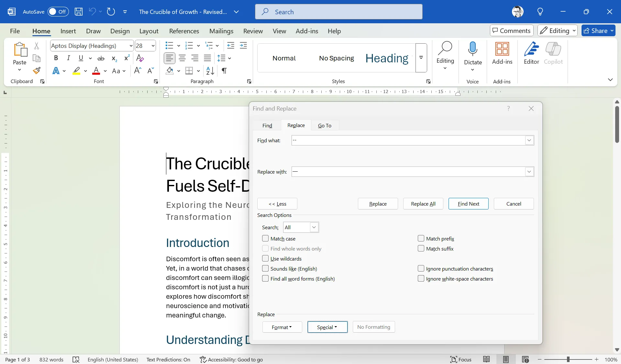Toggle the Show/Hide paragraph marks icon
The width and height of the screenshot is (621, 364).
[x=224, y=70]
